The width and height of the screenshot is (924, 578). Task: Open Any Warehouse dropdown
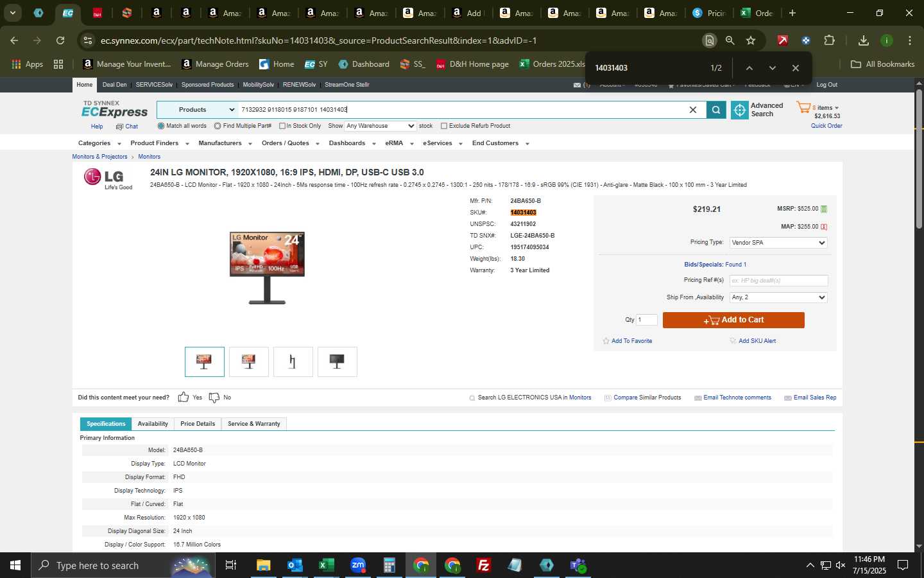[x=381, y=126]
